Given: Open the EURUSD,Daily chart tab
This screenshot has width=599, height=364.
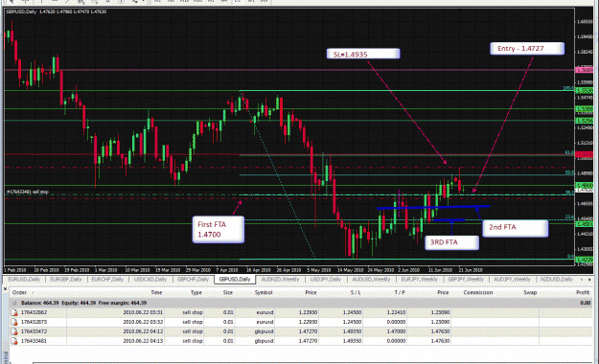Looking at the screenshot, I should pyautogui.click(x=24, y=280).
